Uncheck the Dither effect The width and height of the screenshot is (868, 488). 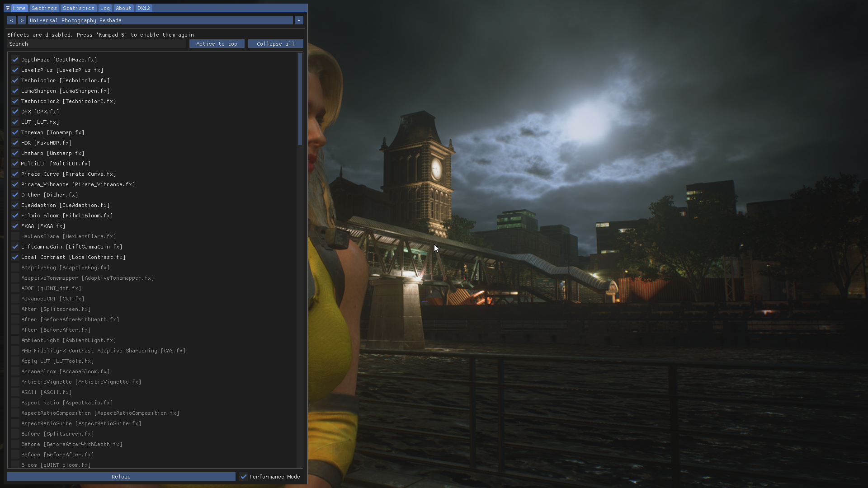click(15, 195)
